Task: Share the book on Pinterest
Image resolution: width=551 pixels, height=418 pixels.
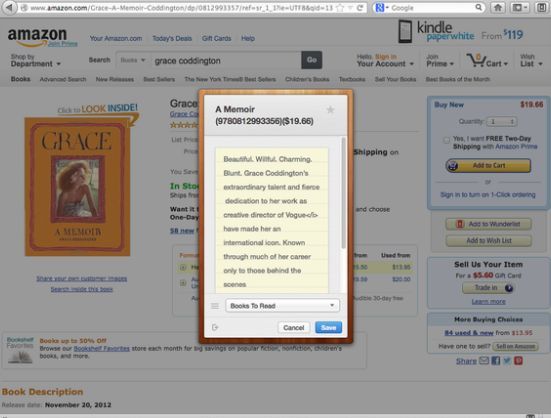Action: point(518,361)
